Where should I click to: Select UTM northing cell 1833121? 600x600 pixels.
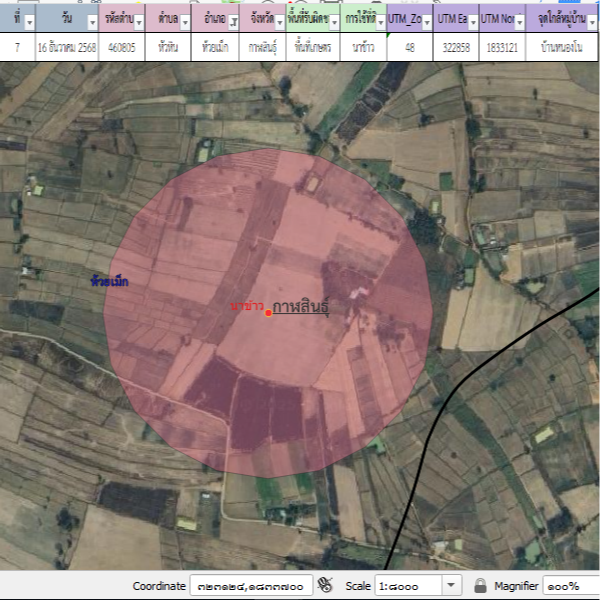tap(500, 47)
